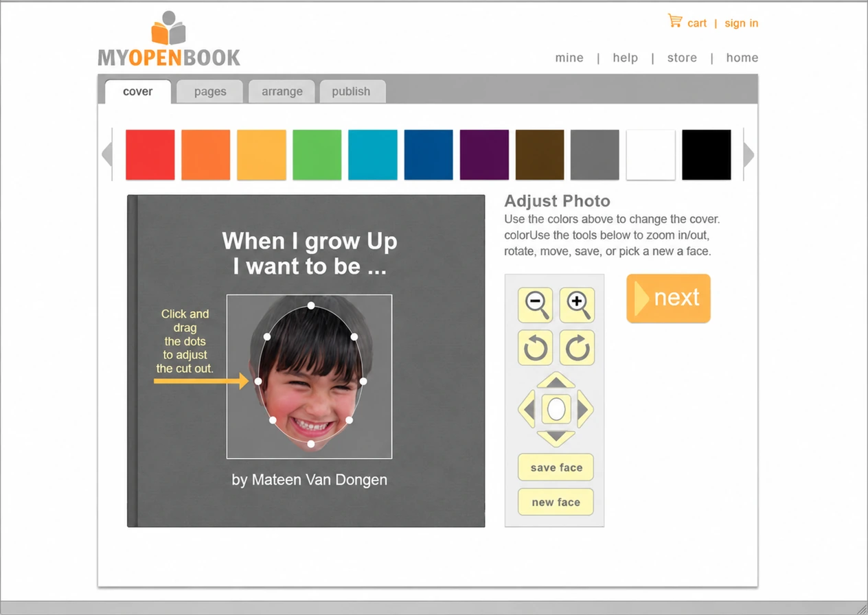Select the cover tab
The width and height of the screenshot is (868, 615).
click(137, 92)
